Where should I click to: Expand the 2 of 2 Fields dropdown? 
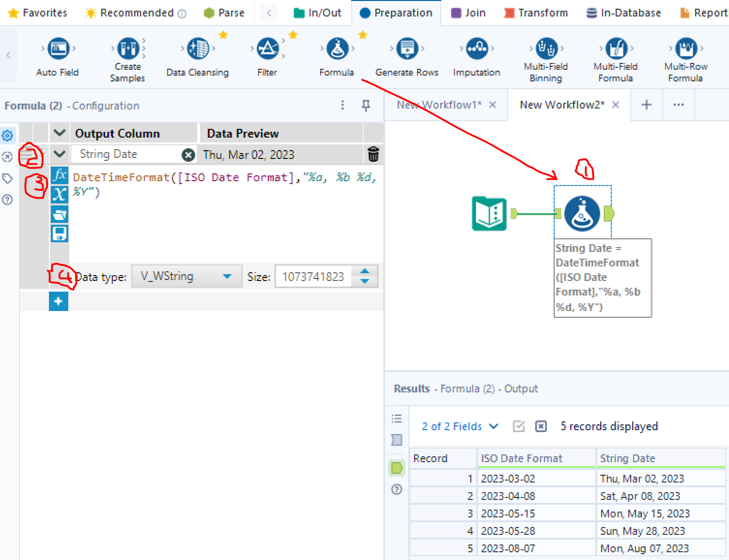click(x=459, y=426)
